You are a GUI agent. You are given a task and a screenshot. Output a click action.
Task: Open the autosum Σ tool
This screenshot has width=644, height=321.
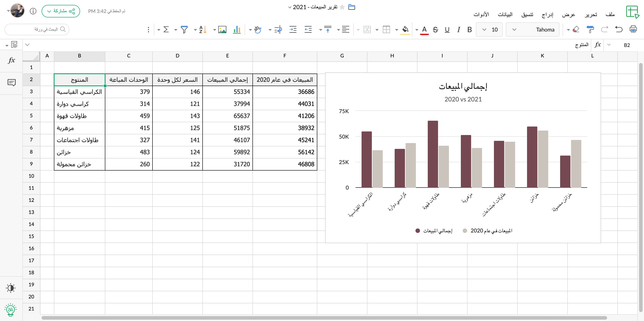coord(166,29)
